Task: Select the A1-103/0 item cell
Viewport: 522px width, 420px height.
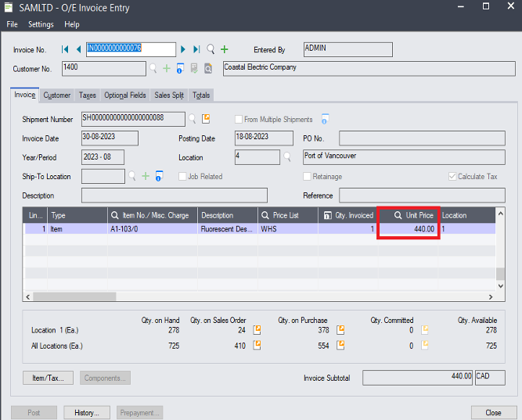Action: pyautogui.click(x=153, y=229)
